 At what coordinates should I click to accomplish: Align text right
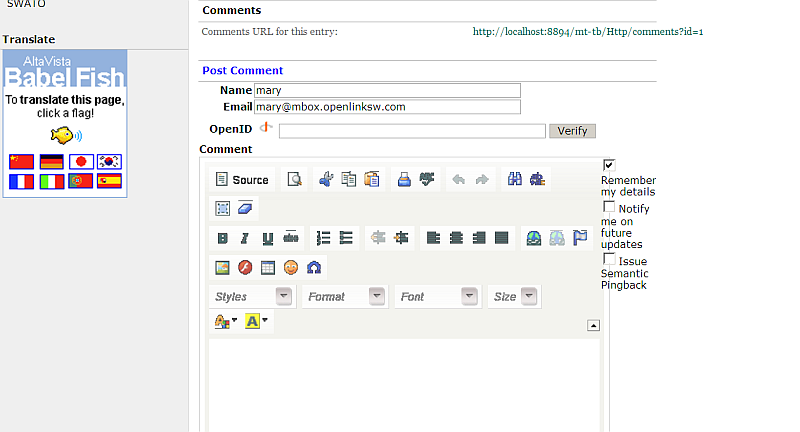479,238
